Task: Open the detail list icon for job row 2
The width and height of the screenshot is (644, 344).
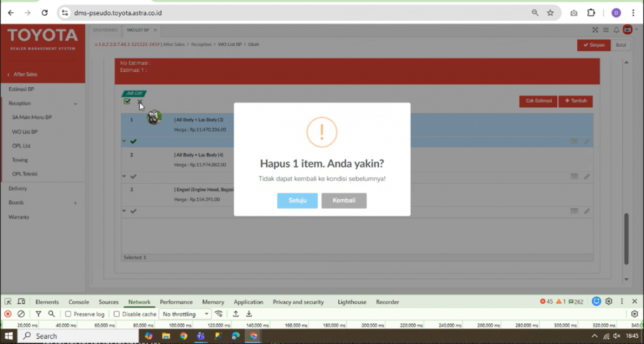Action: 574,177
